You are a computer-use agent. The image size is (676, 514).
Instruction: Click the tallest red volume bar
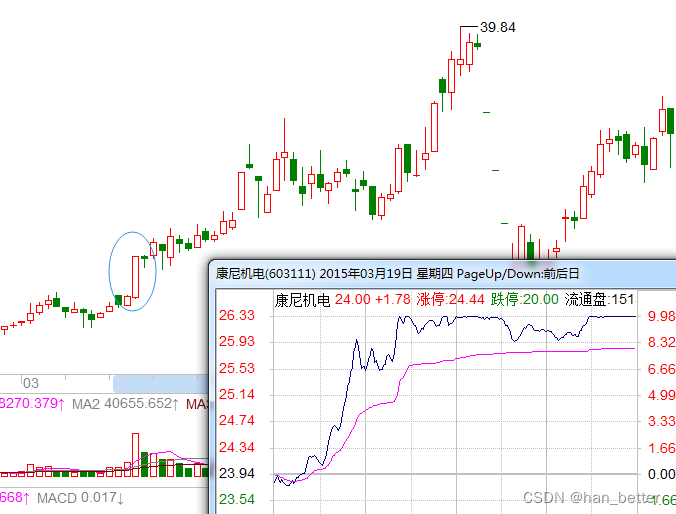pyautogui.click(x=135, y=455)
